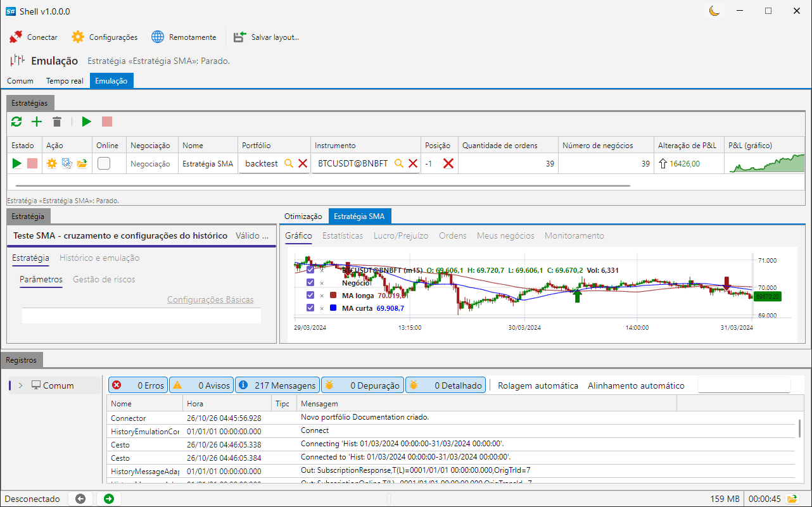Toggle the Mensagens log filter

[x=277, y=385]
